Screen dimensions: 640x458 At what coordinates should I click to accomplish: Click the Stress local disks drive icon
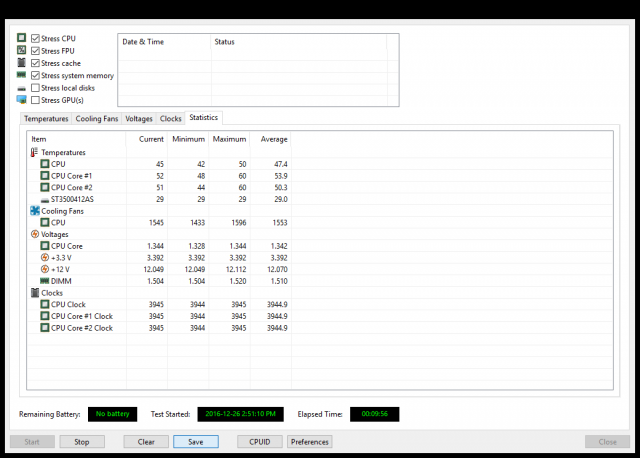click(x=22, y=88)
